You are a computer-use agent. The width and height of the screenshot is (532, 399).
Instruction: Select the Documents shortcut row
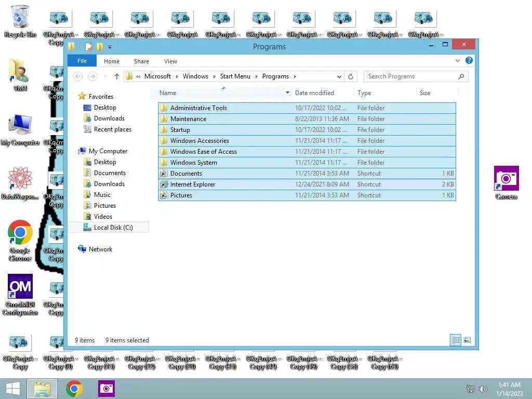307,174
